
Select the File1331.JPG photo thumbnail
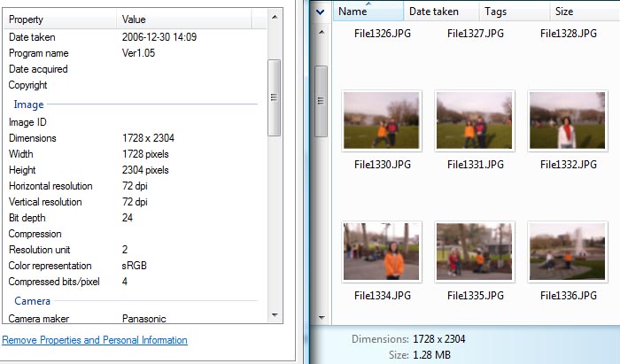point(476,121)
